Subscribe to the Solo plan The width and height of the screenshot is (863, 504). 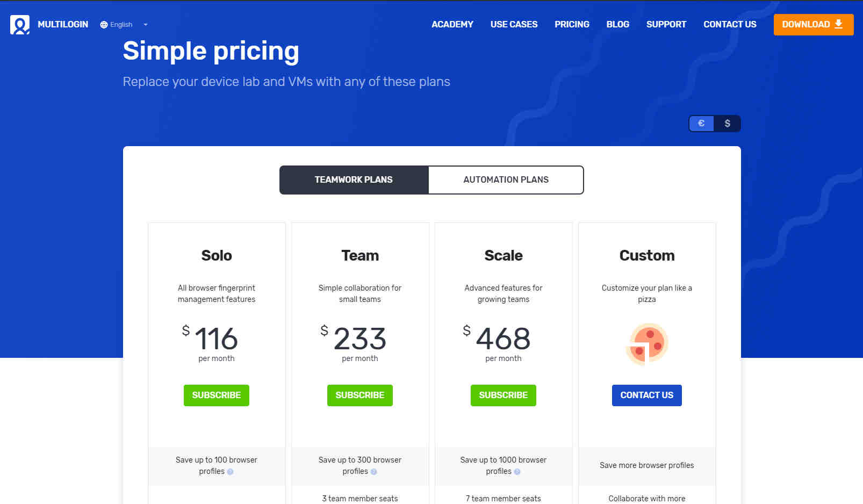(217, 395)
